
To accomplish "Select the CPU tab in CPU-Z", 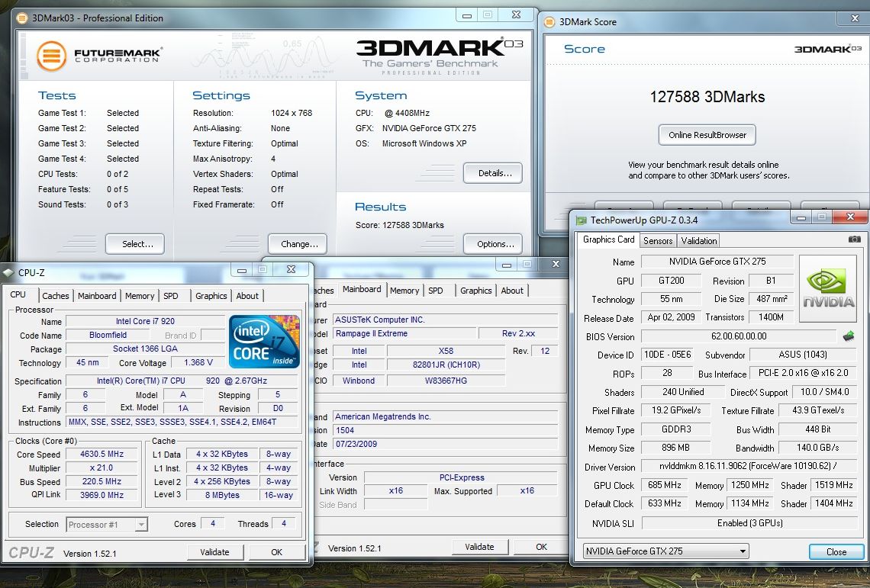I will [x=18, y=294].
